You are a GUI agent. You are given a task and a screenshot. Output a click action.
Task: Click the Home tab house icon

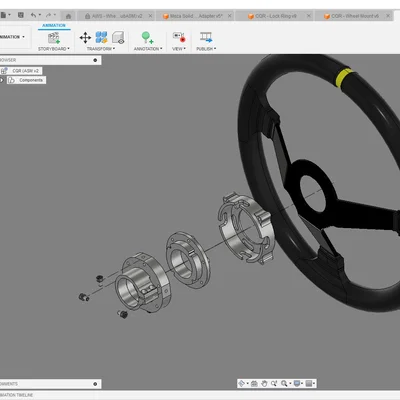click(x=68, y=16)
